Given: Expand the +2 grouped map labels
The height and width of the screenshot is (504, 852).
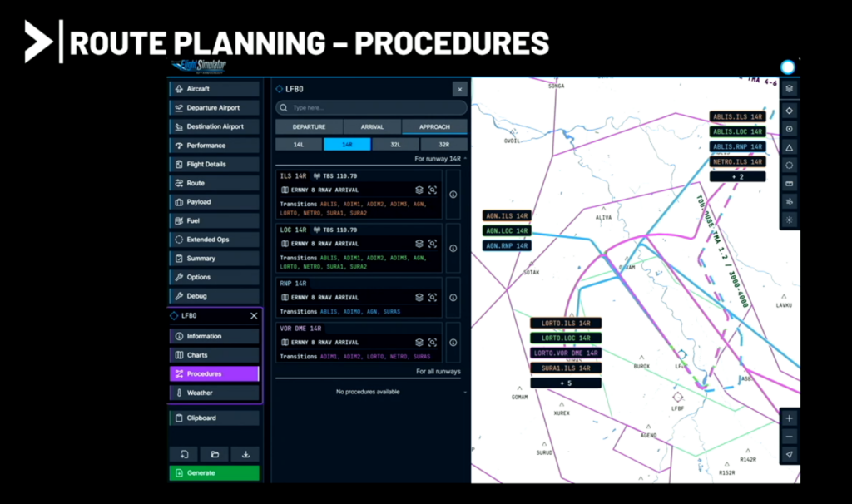Looking at the screenshot, I should tap(737, 176).
